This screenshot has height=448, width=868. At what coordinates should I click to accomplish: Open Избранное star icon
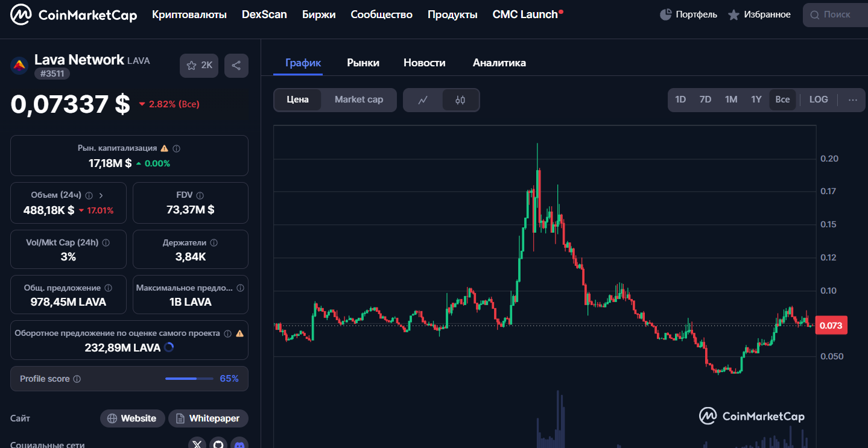tap(733, 14)
